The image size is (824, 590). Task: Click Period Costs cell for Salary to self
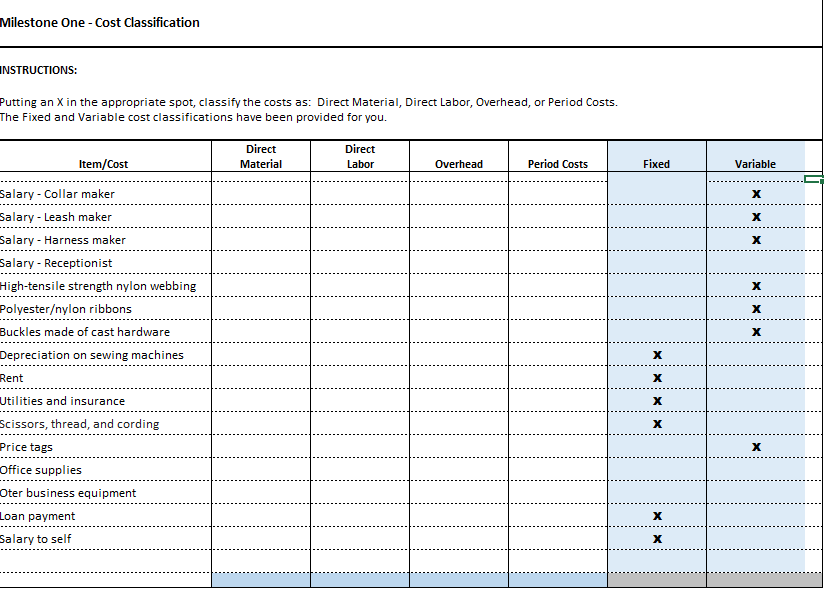(558, 539)
